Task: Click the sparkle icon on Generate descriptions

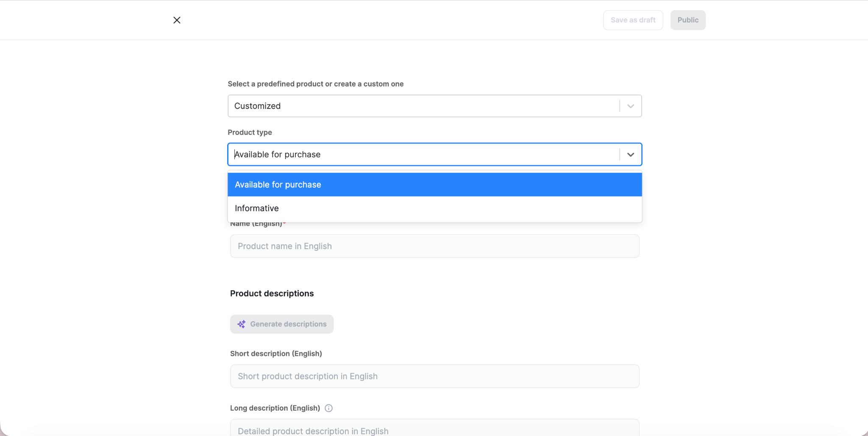Action: (241, 324)
